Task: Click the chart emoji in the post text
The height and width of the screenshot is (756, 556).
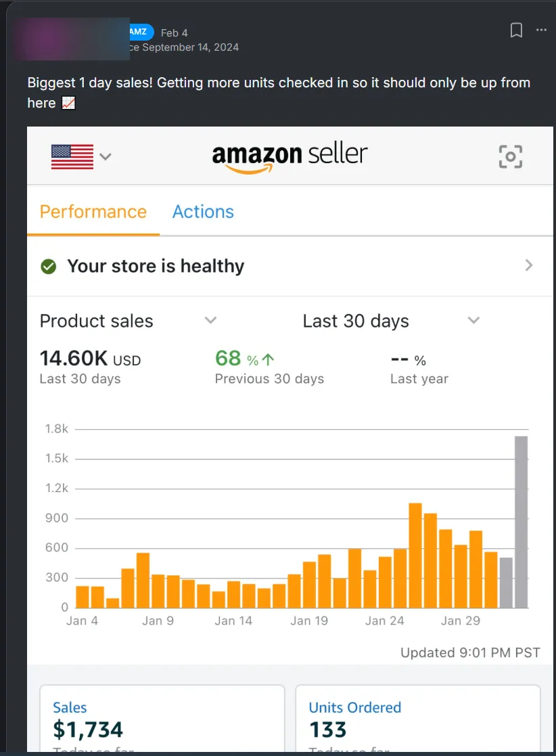Action: coord(68,103)
